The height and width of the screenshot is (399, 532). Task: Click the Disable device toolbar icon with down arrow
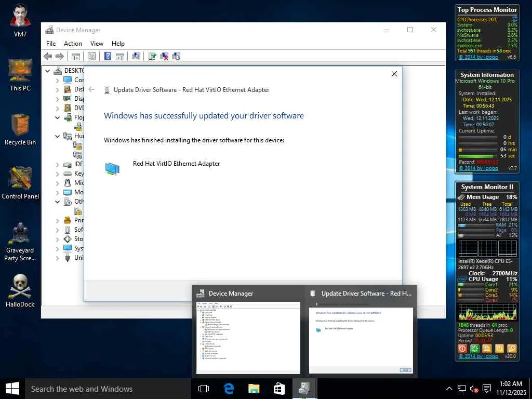tap(176, 56)
